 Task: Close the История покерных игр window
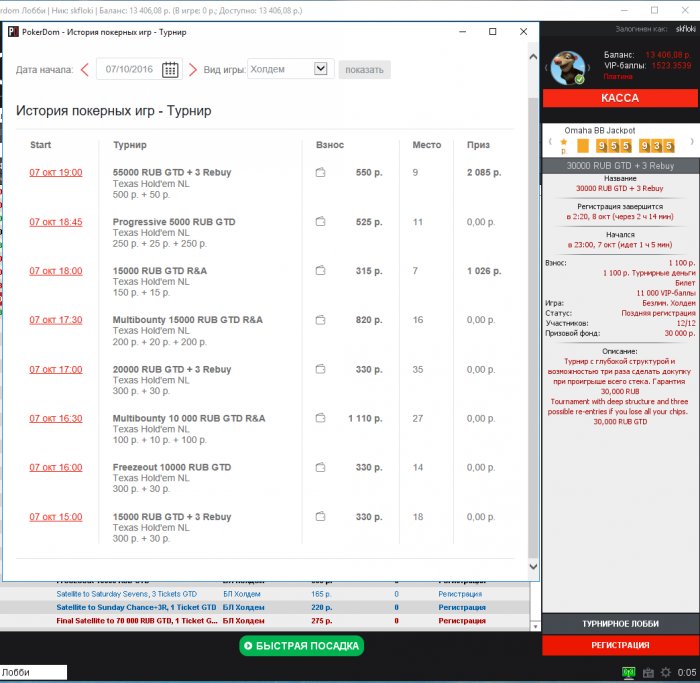[523, 32]
